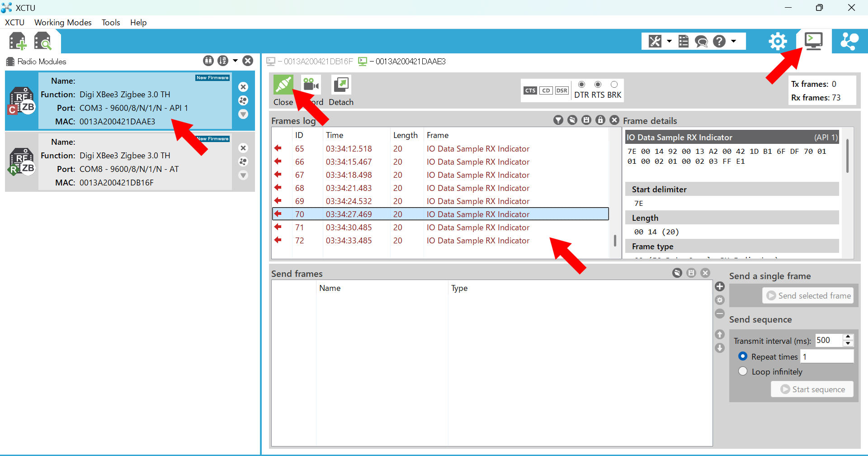Image resolution: width=868 pixels, height=456 pixels.
Task: Open the feedback speech bubble icon
Action: pos(701,41)
